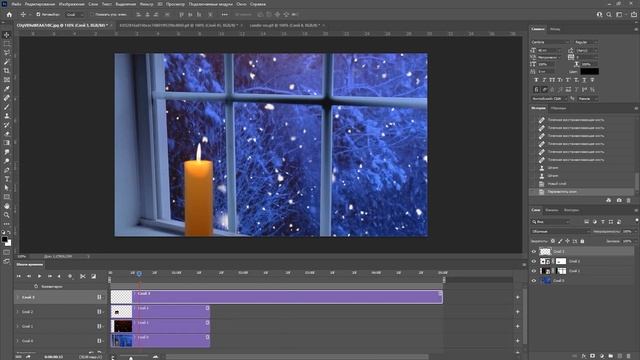Expand Слой 0 track in timeline

point(18,341)
